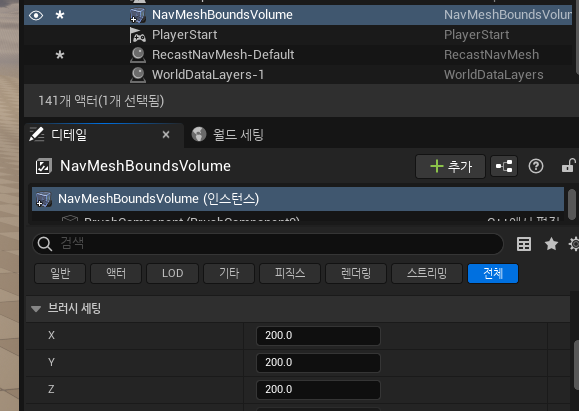Click unsaved asterisk beside NavMeshBoundsVolume
Viewport: 579px width, 411px height.
point(59,15)
